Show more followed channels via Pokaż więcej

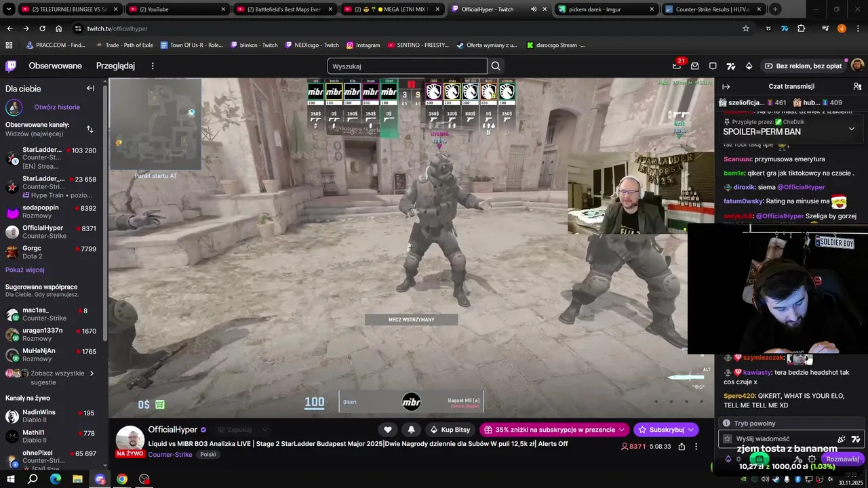pos(25,270)
